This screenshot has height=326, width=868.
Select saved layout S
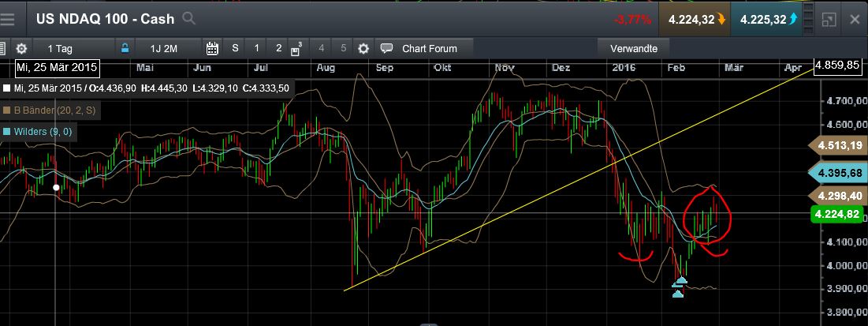click(x=235, y=48)
